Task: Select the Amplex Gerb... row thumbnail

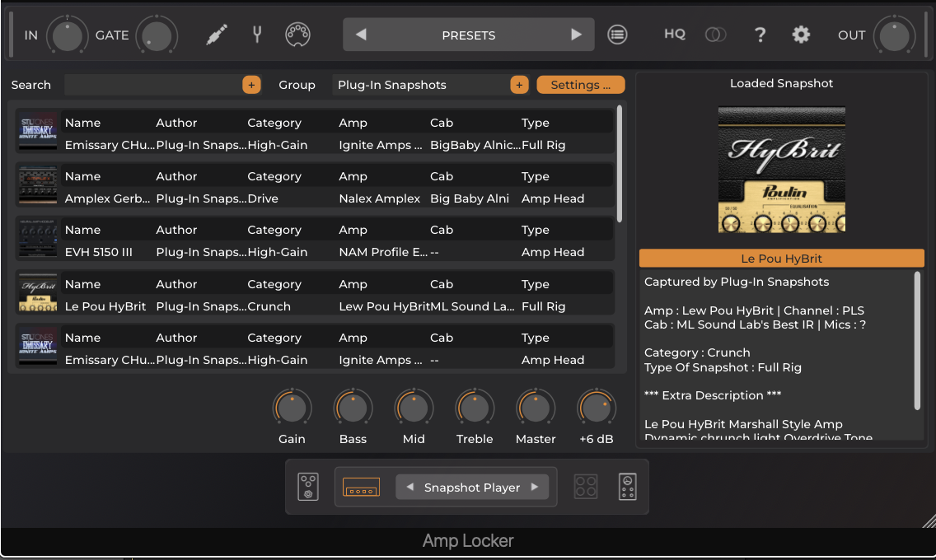Action: click(x=38, y=185)
